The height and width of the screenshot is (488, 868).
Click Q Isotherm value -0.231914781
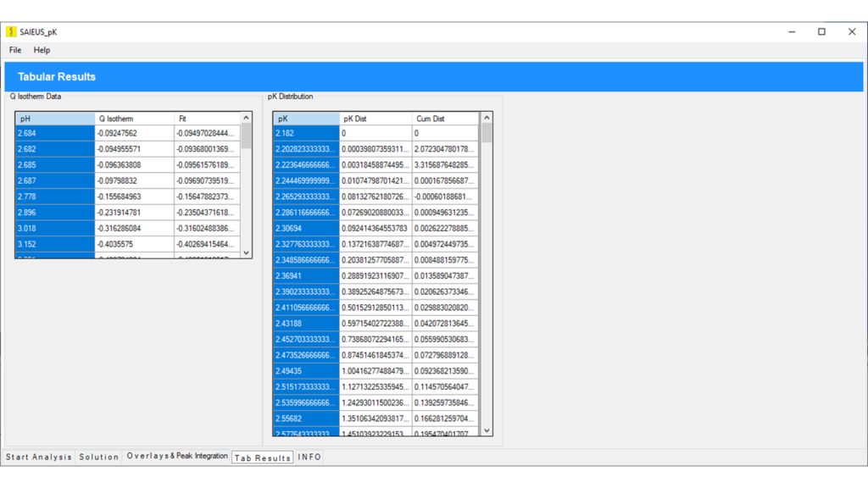[x=135, y=213]
